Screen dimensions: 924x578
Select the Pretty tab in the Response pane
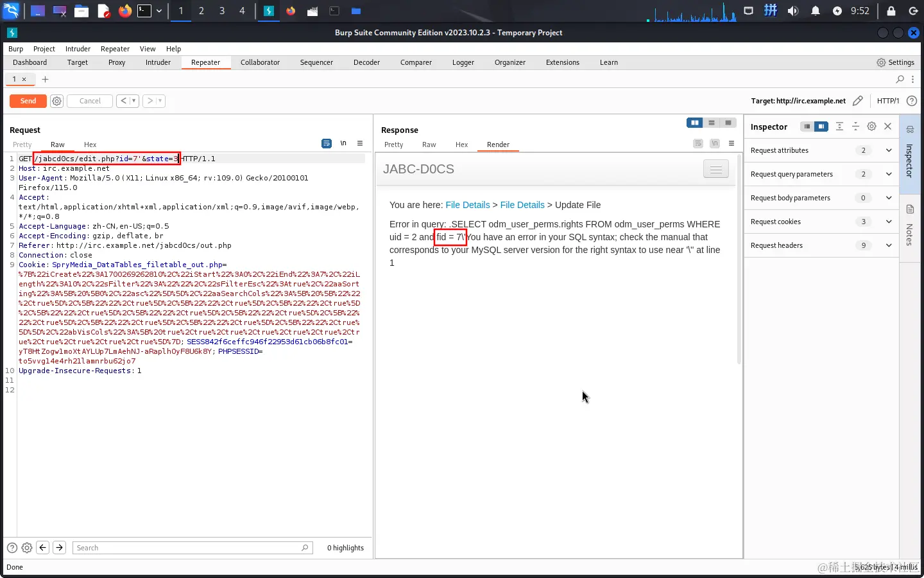tap(394, 144)
